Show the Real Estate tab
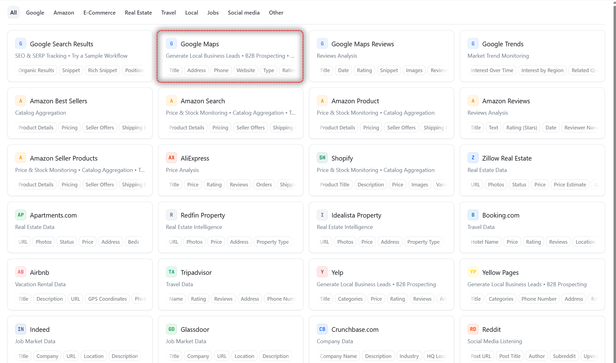This screenshot has width=616, height=363. click(x=138, y=13)
